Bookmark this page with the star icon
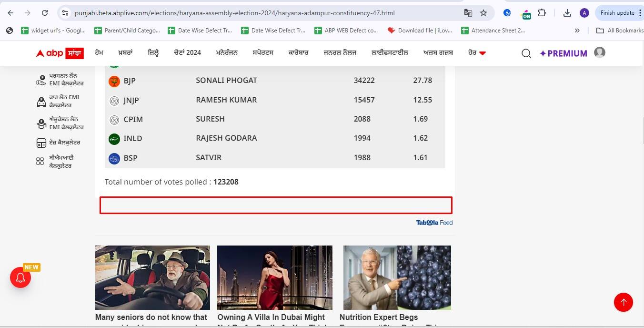Viewport: 644px width, 328px height. click(483, 13)
